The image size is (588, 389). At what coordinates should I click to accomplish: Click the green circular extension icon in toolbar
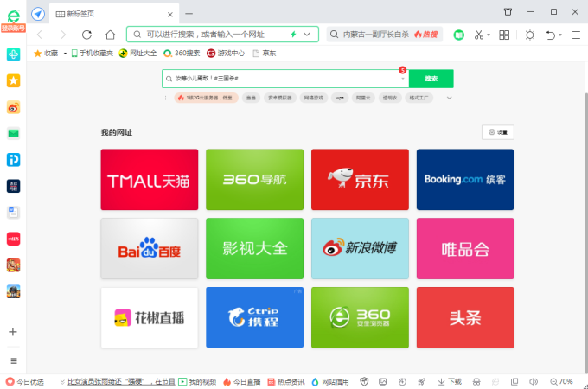pos(458,35)
